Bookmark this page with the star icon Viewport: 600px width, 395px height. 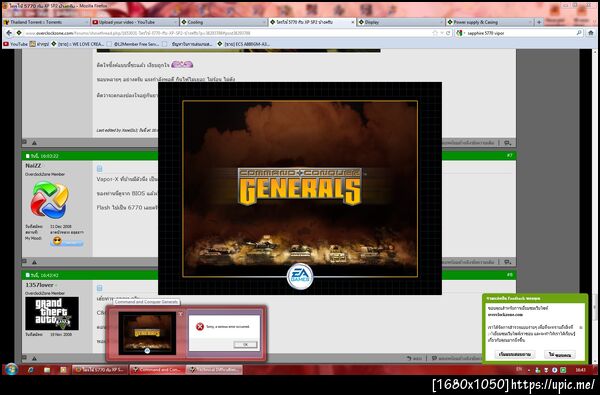point(435,33)
